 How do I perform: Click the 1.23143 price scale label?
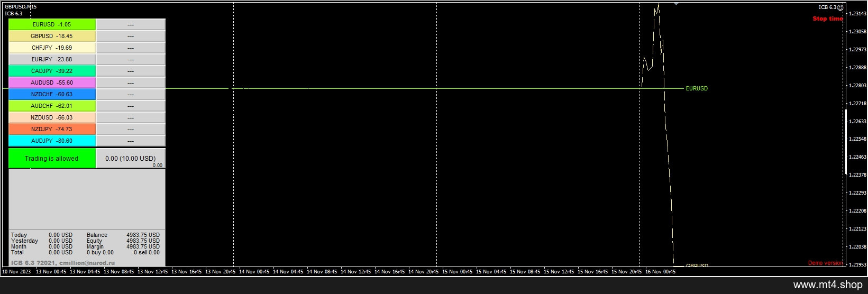pos(857,14)
